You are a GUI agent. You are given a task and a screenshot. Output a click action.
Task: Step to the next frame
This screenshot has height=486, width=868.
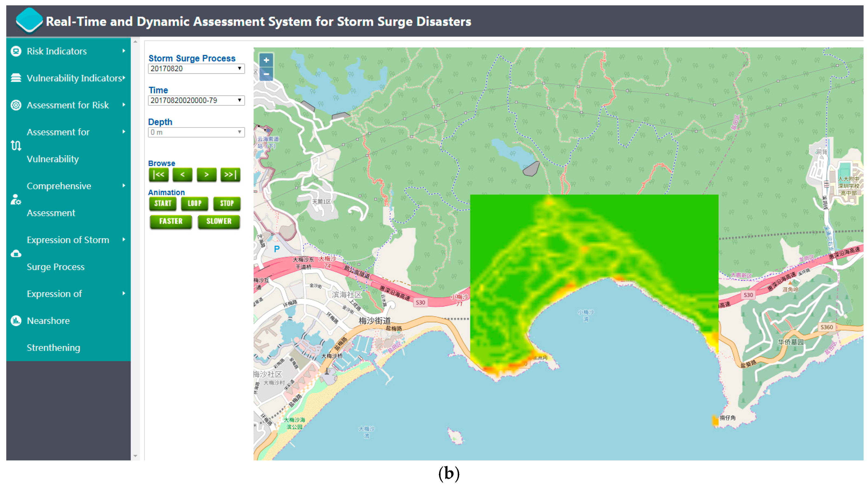207,174
